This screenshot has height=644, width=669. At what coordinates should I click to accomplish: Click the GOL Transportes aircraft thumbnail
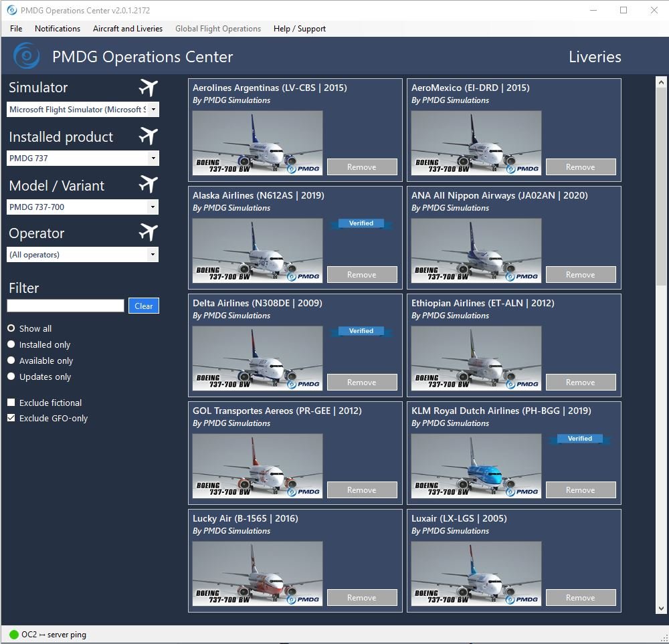pos(258,466)
